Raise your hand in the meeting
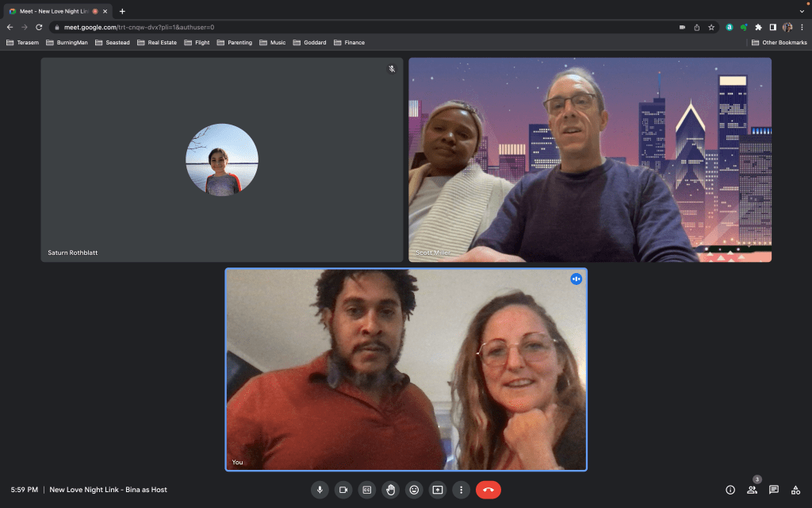Image resolution: width=812 pixels, height=508 pixels. [390, 490]
